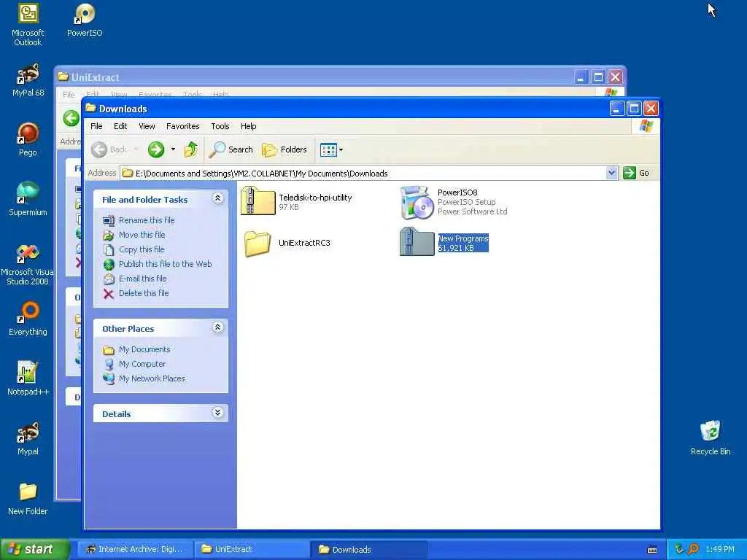The width and height of the screenshot is (747, 560).
Task: Select the Recycle Bin icon
Action: pyautogui.click(x=711, y=438)
